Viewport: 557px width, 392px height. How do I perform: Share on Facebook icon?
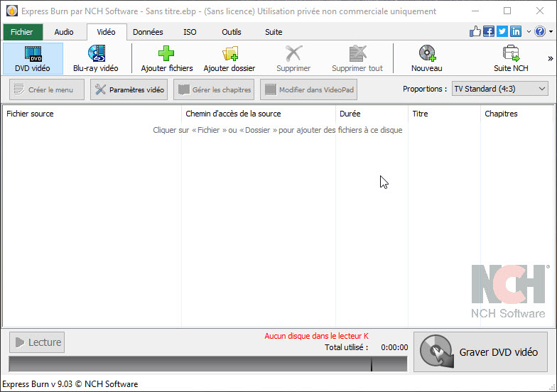click(489, 31)
